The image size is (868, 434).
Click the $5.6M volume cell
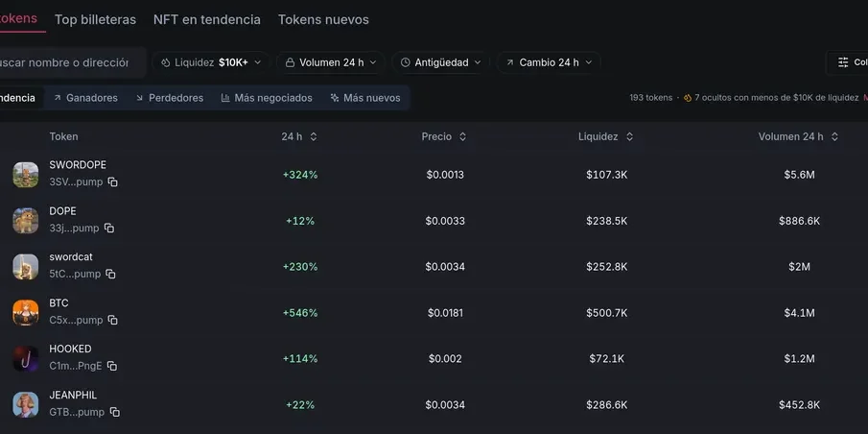pos(799,175)
